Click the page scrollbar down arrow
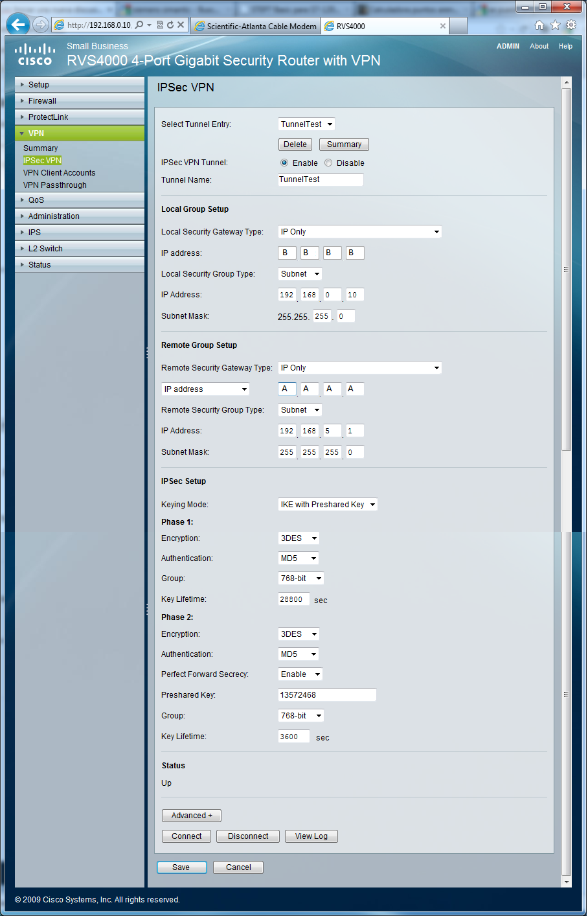588x916 pixels. [566, 882]
